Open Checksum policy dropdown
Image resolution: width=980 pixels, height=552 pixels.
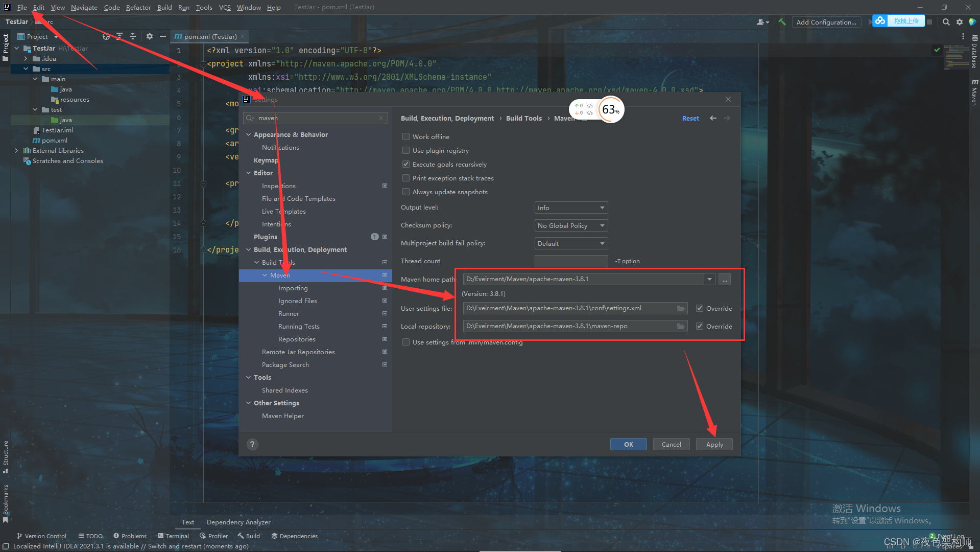pyautogui.click(x=571, y=225)
